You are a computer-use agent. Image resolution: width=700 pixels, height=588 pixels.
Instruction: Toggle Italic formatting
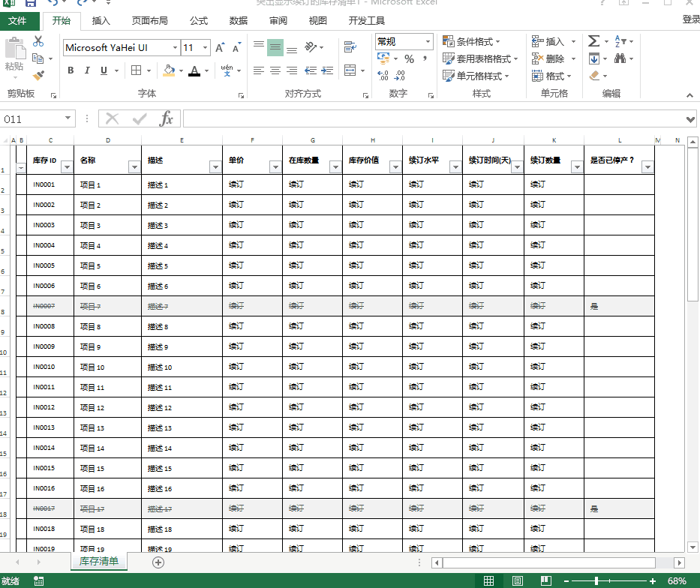tap(87, 70)
